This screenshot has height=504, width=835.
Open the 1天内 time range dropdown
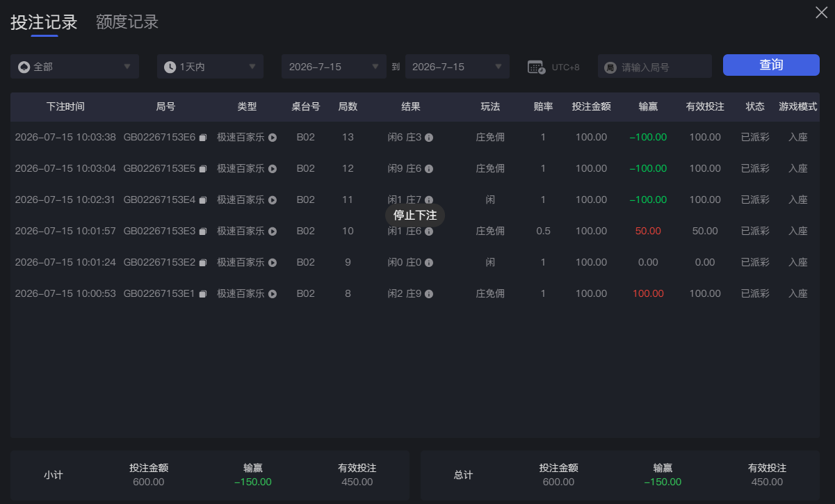click(210, 67)
